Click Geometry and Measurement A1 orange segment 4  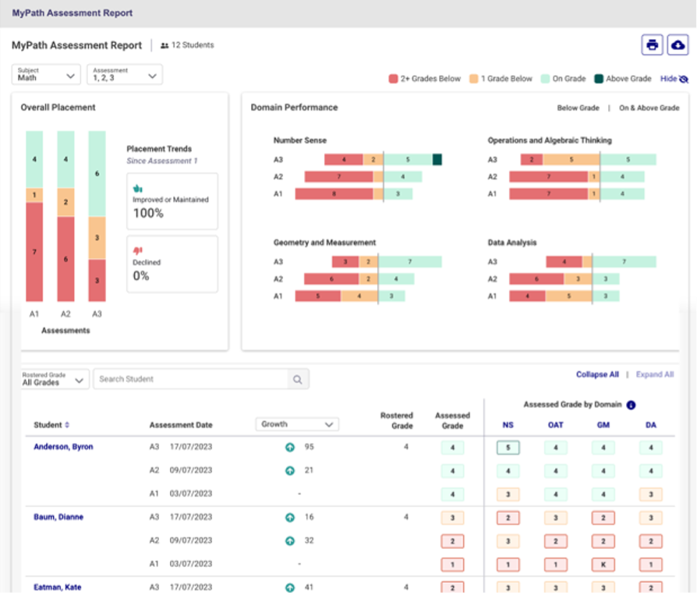pos(361,298)
